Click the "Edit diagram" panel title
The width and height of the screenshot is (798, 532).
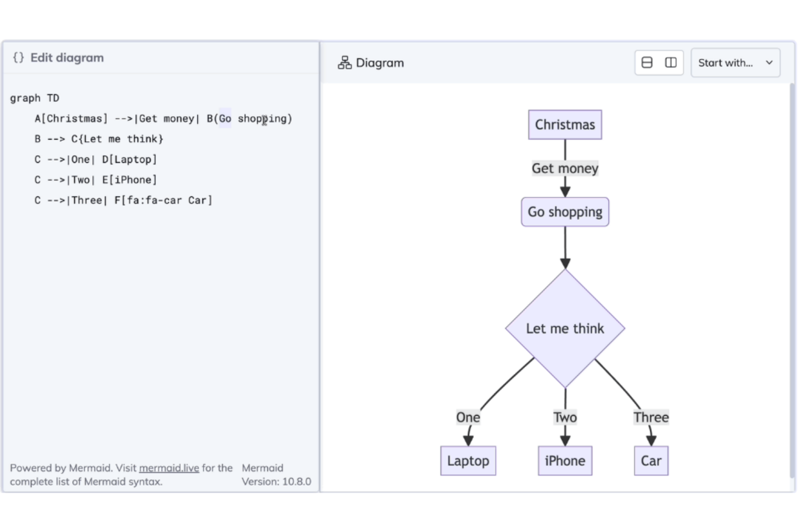click(67, 58)
